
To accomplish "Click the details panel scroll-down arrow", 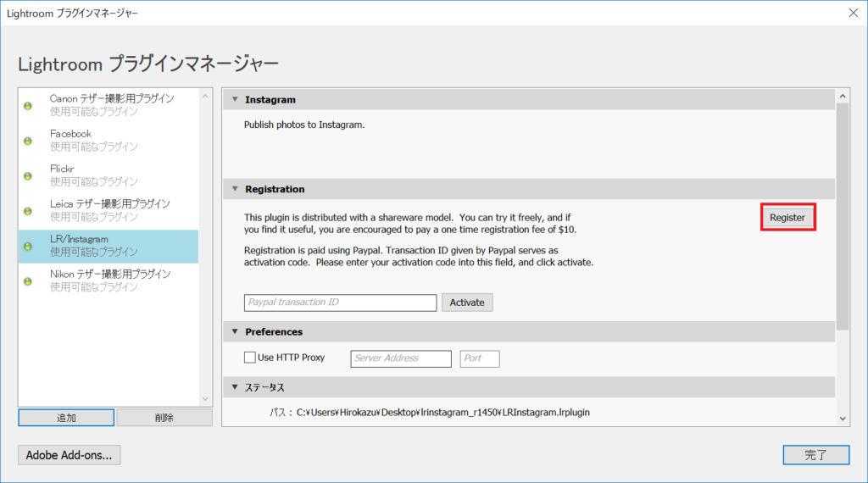I will click(843, 419).
